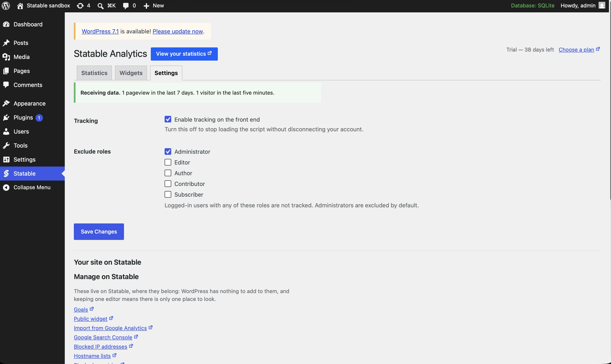Click the external-link icon after Hostname lists
The width and height of the screenshot is (611, 364).
click(x=114, y=355)
